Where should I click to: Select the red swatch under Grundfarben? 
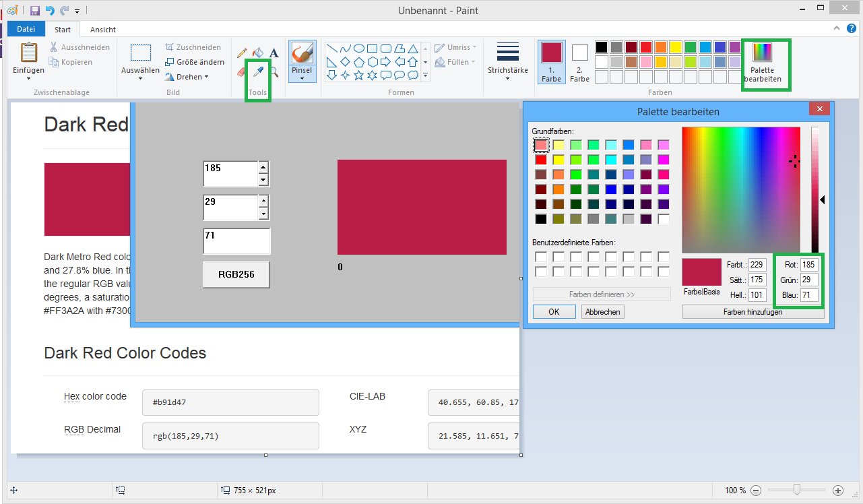click(x=541, y=160)
